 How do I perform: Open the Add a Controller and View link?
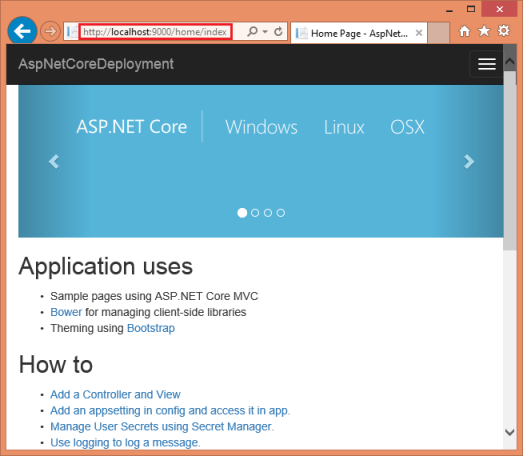pyautogui.click(x=115, y=395)
